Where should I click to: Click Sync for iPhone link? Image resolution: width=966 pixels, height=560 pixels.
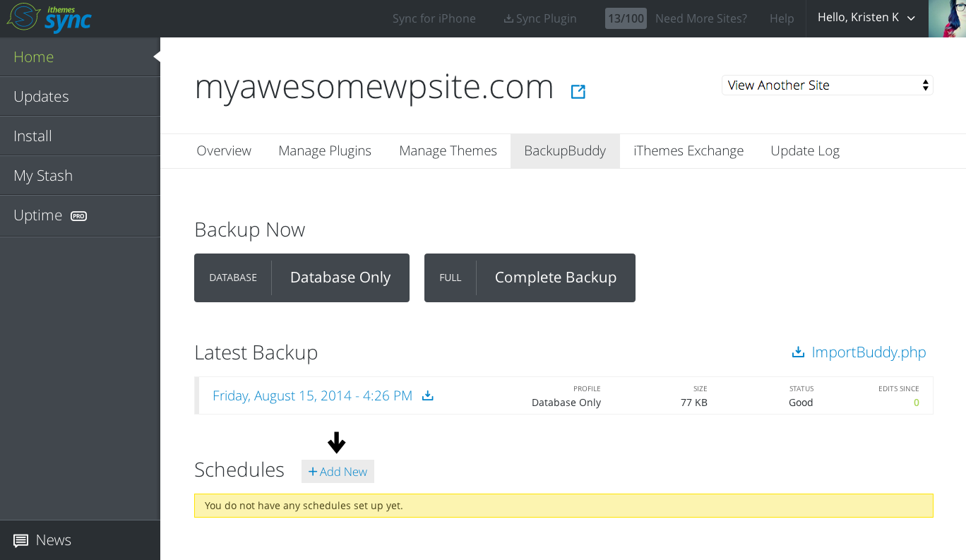(x=434, y=18)
